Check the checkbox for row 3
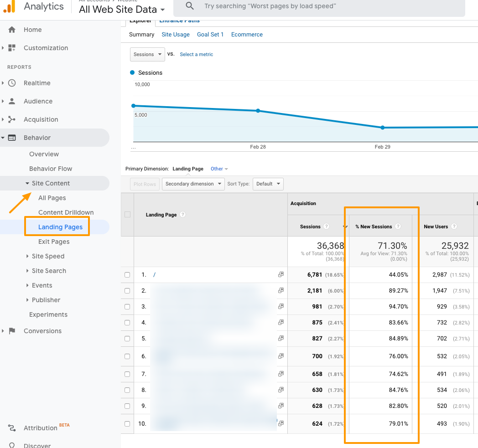Screen dimensions: 478x448 point(127,307)
